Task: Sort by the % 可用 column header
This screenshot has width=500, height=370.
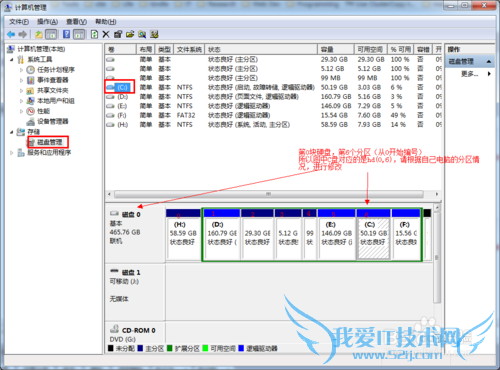Action: pyautogui.click(x=400, y=49)
